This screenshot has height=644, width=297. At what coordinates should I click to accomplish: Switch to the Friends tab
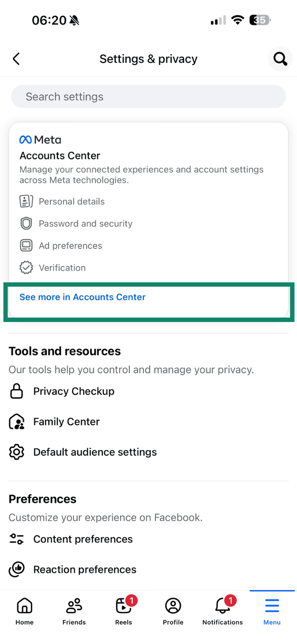tap(74, 611)
